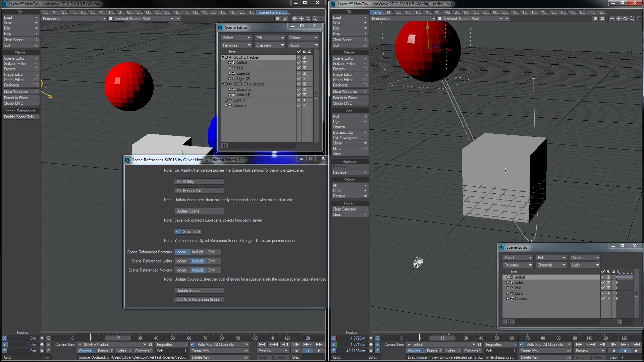Open the Scene Reference tab

pyautogui.click(x=272, y=12)
